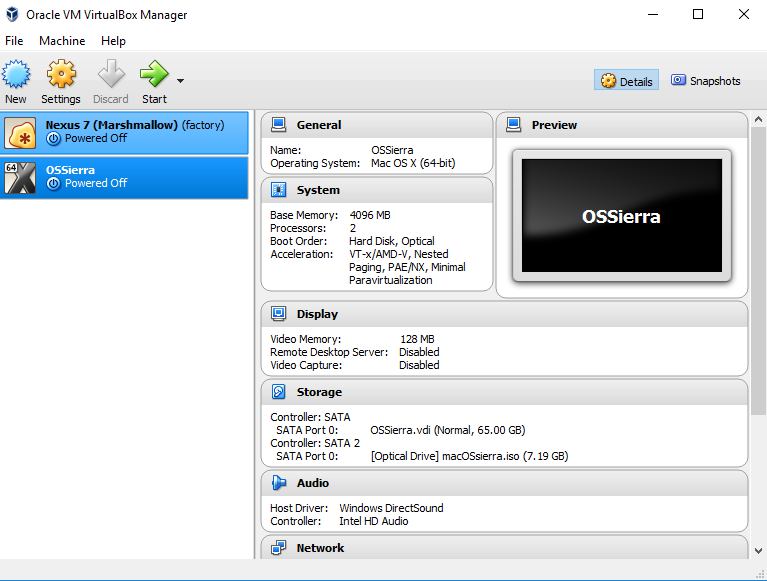Open the Start button dropdown arrow
Image resolution: width=767 pixels, height=581 pixels.
180,81
